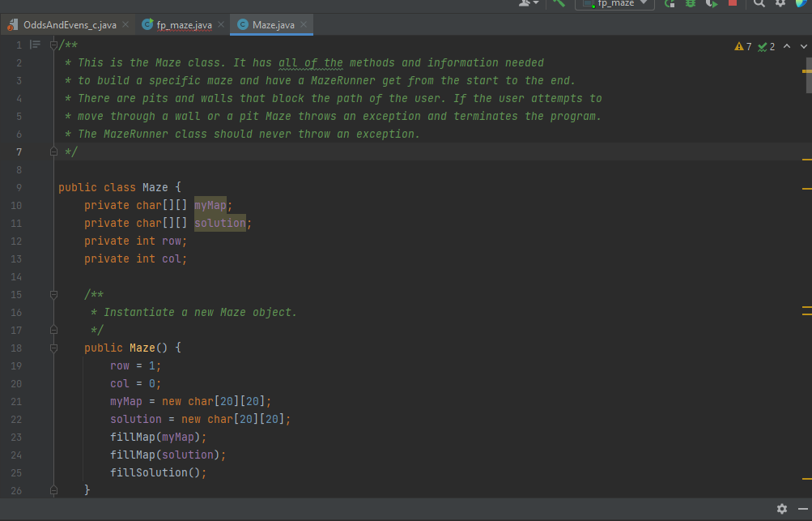Collapse the class Javadoc comment fold at line 1
The image size is (812, 521).
coord(53,45)
